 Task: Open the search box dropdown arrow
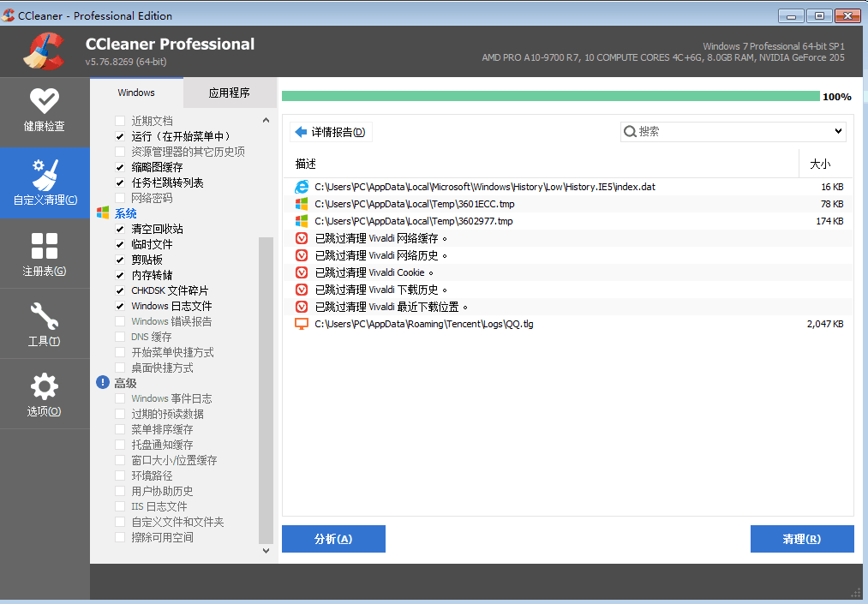tap(838, 131)
